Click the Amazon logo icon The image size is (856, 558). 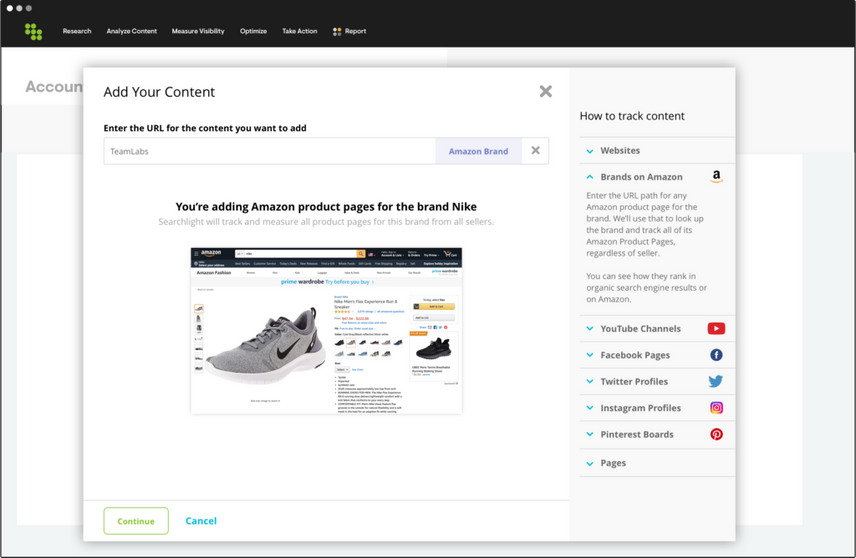[x=716, y=176]
